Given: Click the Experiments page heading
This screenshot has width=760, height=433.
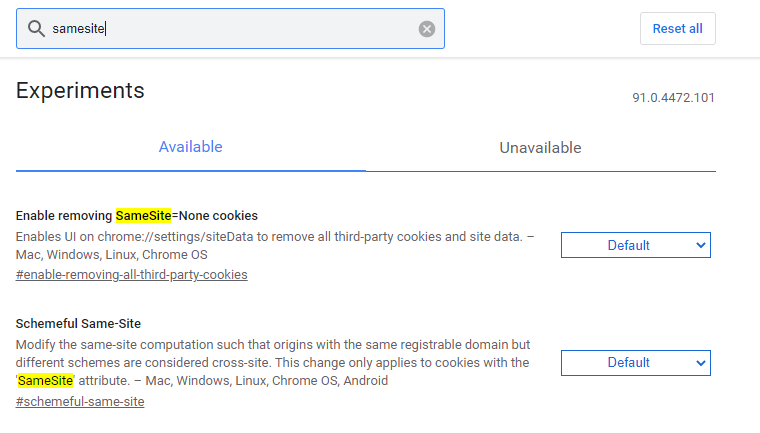Looking at the screenshot, I should point(80,91).
